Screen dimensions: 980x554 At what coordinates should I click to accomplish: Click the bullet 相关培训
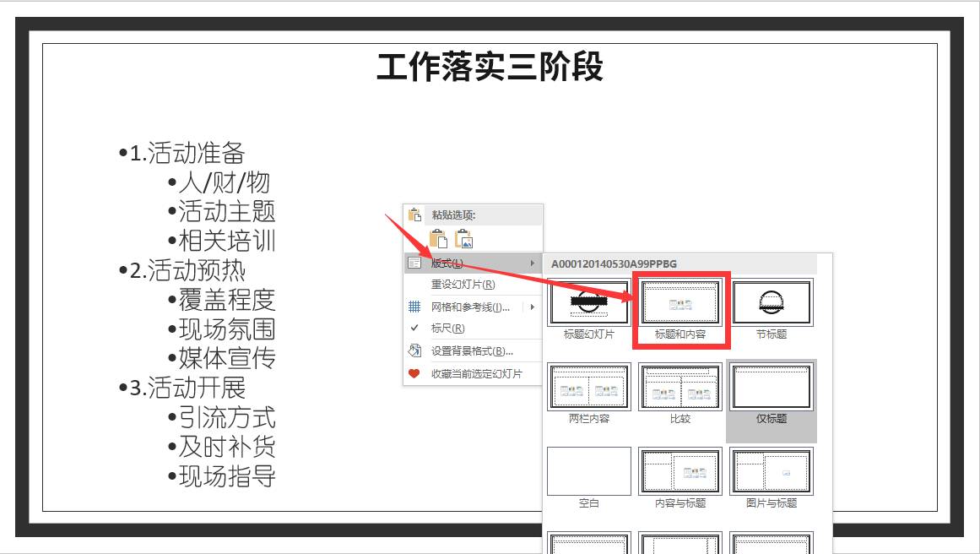pyautogui.click(x=222, y=241)
